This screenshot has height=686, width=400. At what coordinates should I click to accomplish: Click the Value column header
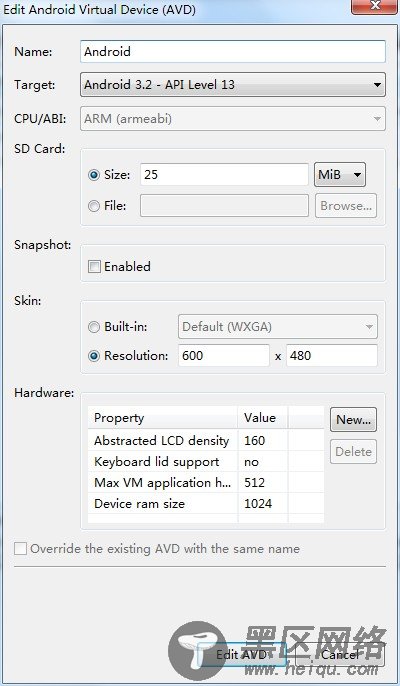[x=263, y=418]
